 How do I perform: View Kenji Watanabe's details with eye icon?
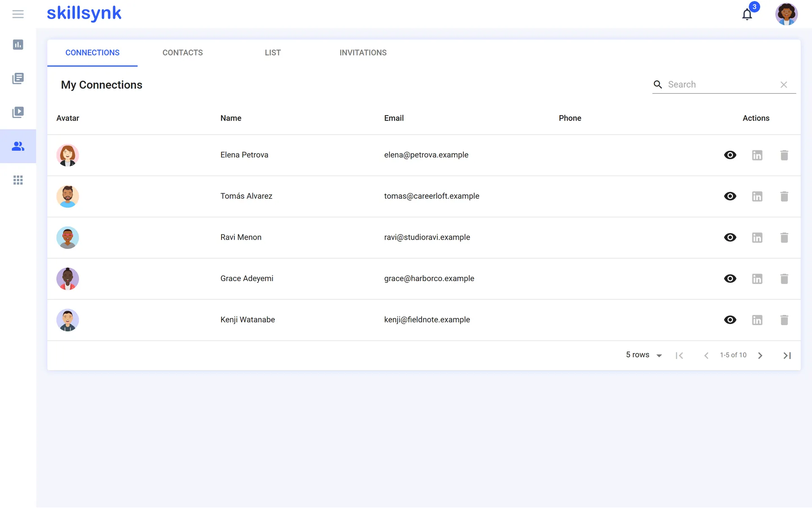coord(730,320)
